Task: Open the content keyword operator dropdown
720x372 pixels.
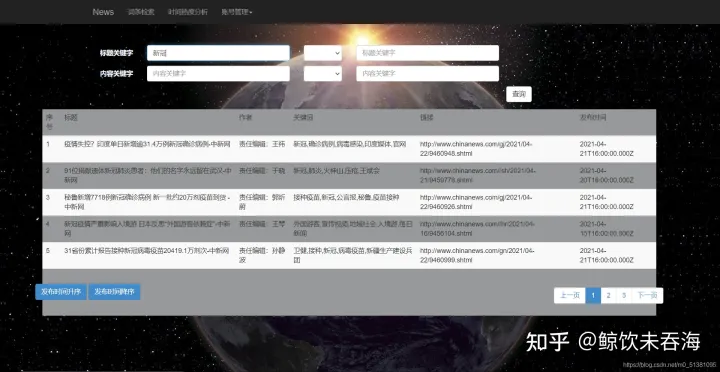Action: coord(323,73)
